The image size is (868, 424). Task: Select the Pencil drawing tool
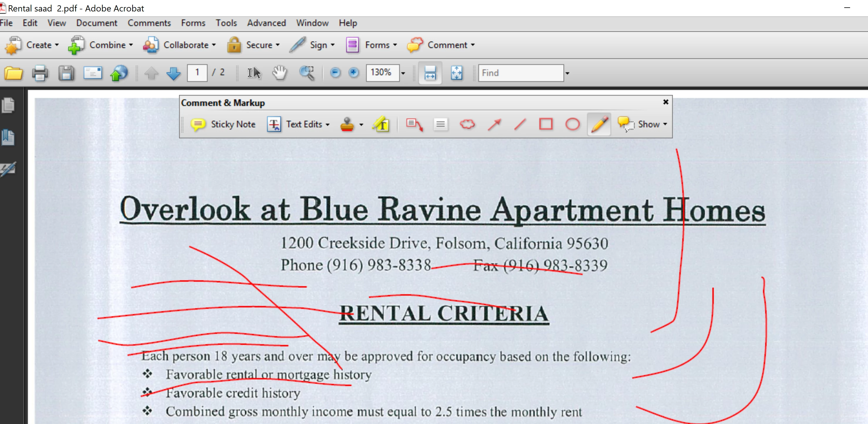point(599,124)
